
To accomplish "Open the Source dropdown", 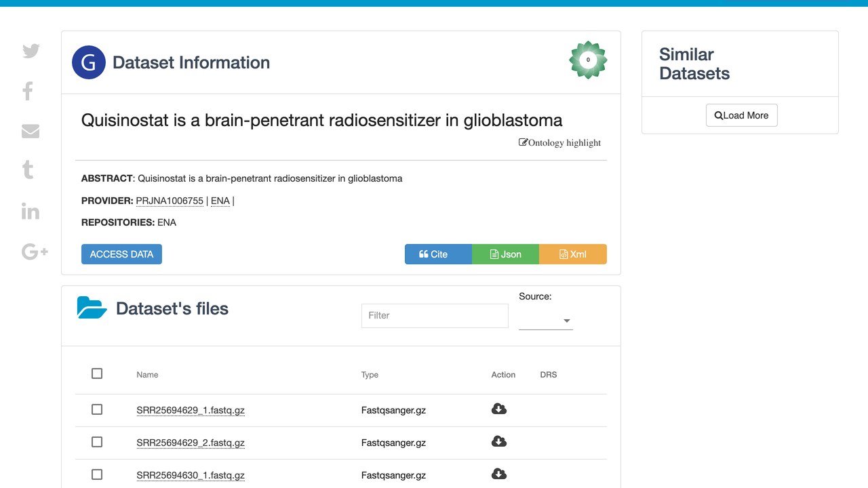I will click(546, 321).
